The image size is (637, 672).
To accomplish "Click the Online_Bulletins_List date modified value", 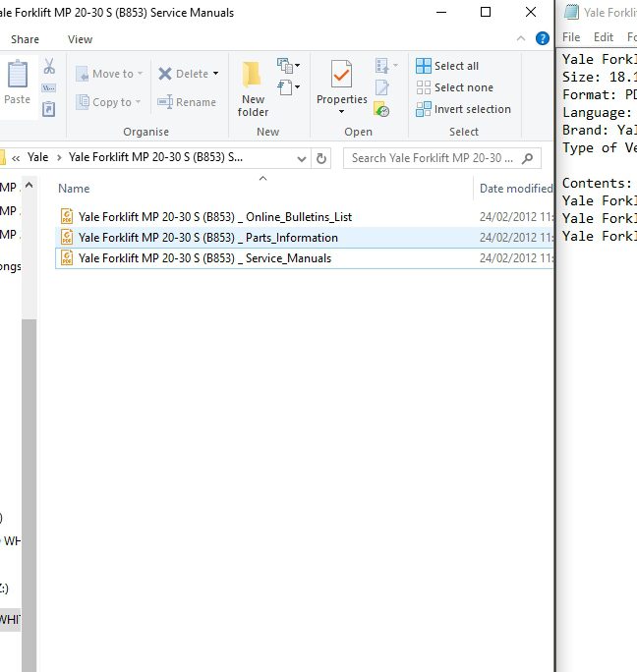I will 516,217.
